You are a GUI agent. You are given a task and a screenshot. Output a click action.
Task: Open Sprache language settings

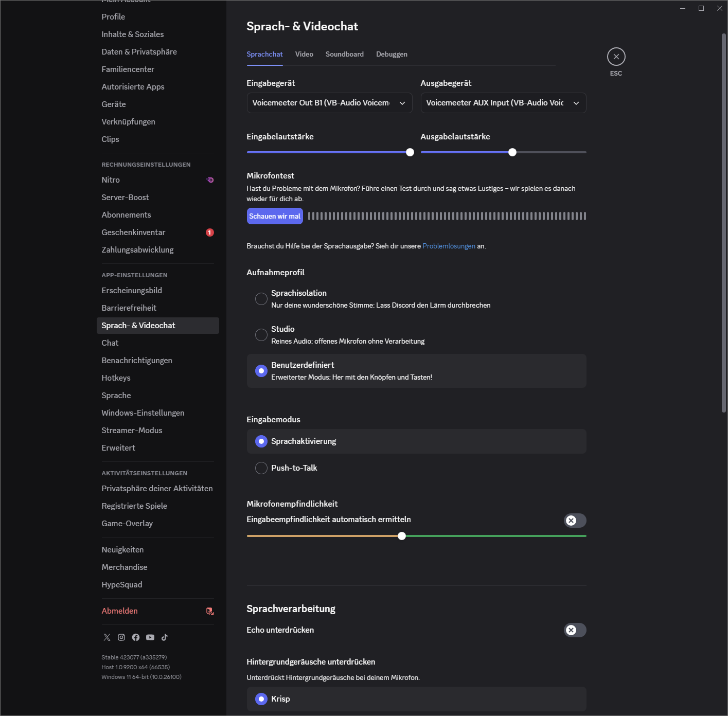157,396
